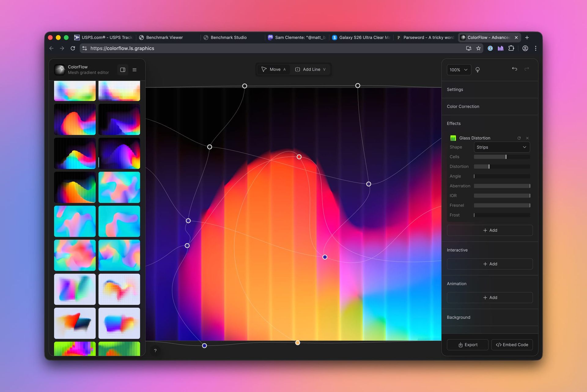Open the Shape Strips dropdown
Screen dimensions: 587x392
coord(501,147)
